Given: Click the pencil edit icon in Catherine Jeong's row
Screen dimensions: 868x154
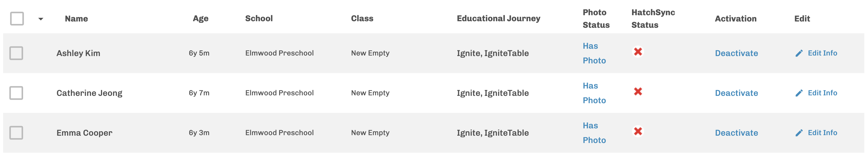Looking at the screenshot, I should pos(799,93).
